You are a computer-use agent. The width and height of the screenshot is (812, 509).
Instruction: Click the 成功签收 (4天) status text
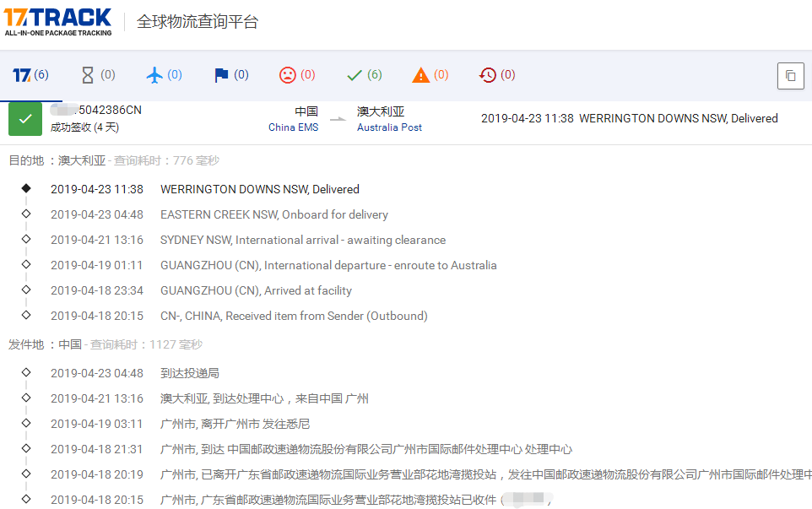point(86,128)
